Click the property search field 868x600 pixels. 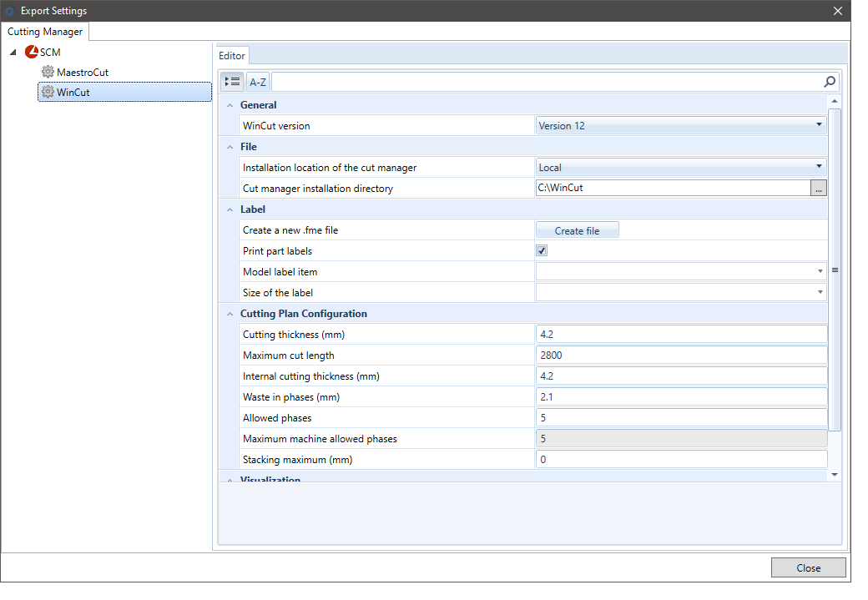coord(547,82)
